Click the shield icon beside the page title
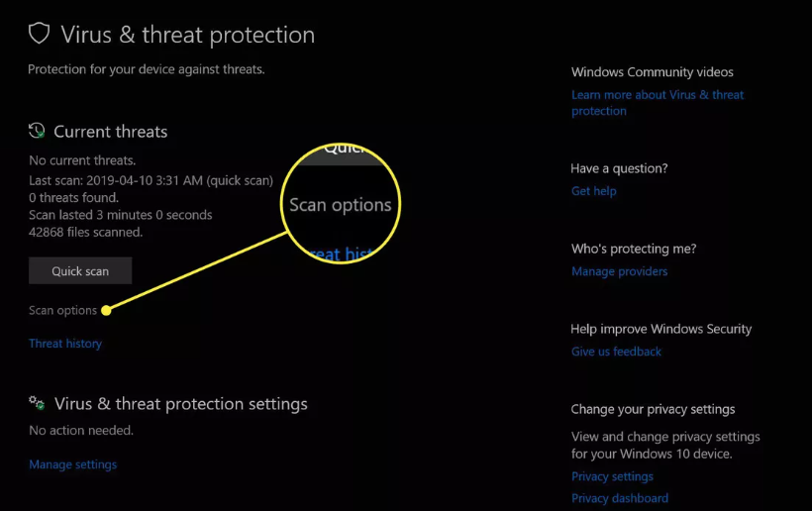The image size is (812, 511). pos(39,35)
